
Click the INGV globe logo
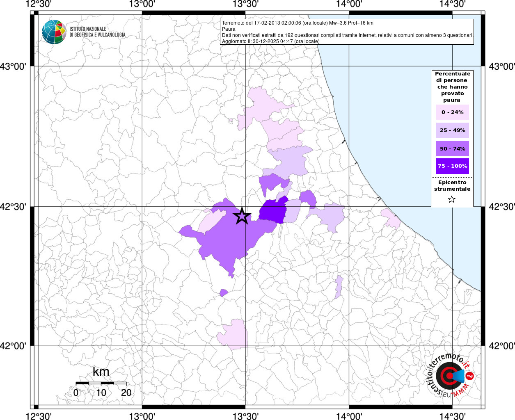click(x=54, y=32)
